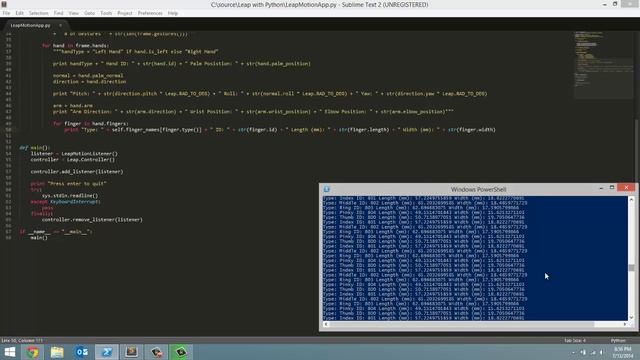
Task: Open the Tab Size selector in status bar
Action: pyautogui.click(x=575, y=340)
